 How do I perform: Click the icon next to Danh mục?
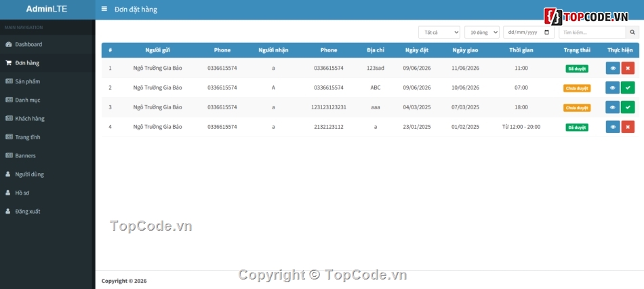(9, 100)
